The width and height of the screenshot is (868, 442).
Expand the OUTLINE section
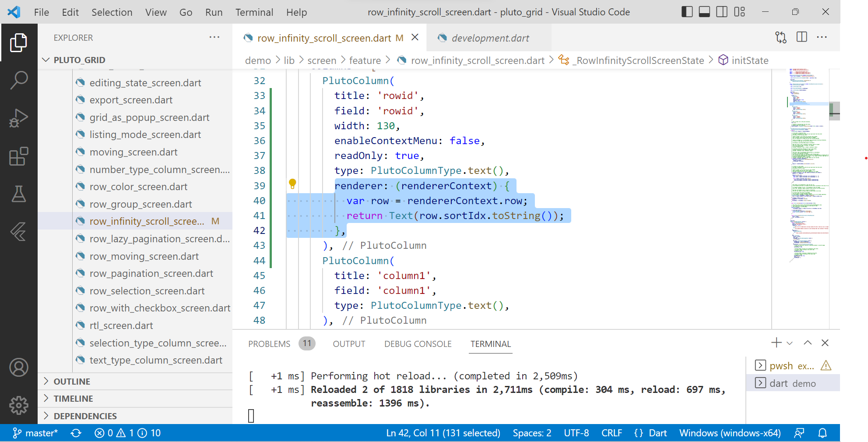click(x=135, y=382)
